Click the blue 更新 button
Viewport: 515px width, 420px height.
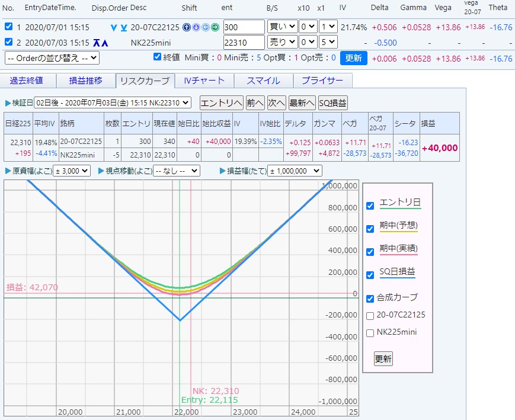354,58
